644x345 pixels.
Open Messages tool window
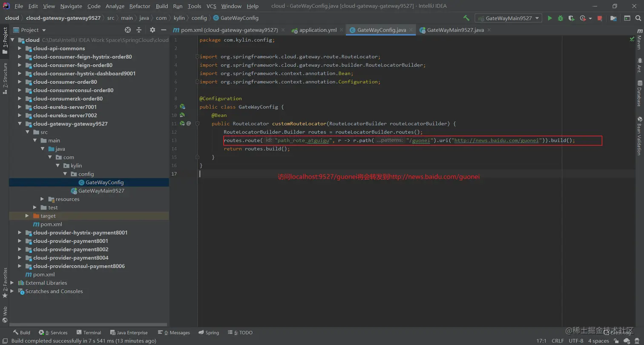[x=173, y=333]
